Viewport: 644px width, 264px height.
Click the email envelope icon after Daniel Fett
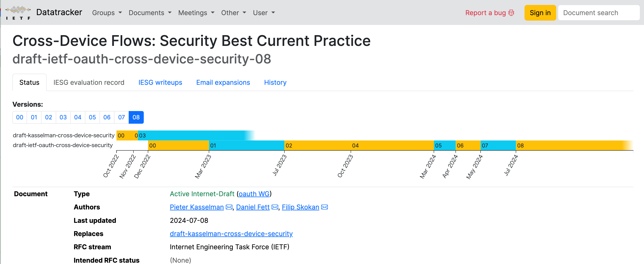coord(275,207)
